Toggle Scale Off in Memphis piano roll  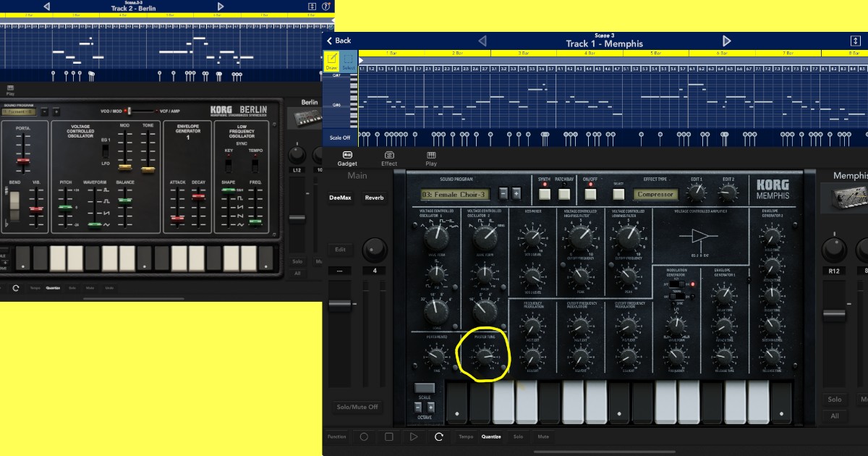click(340, 138)
